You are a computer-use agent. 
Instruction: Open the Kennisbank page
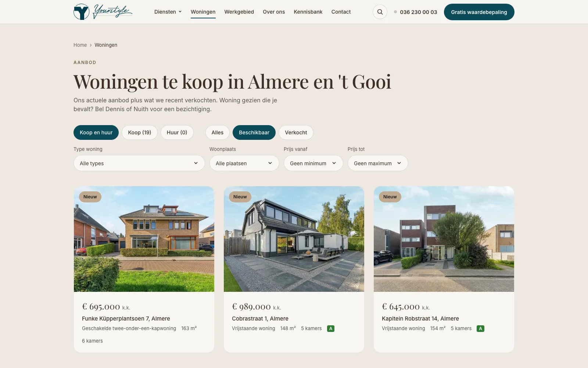308,12
